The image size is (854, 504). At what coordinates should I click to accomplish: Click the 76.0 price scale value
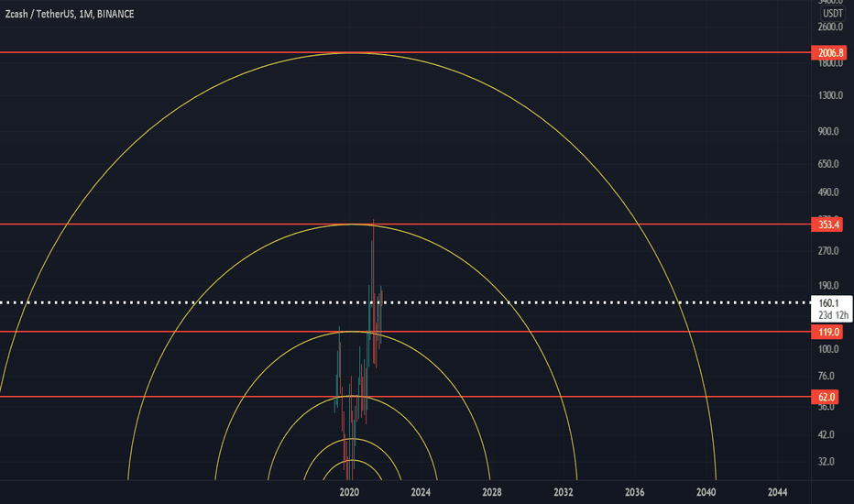827,376
